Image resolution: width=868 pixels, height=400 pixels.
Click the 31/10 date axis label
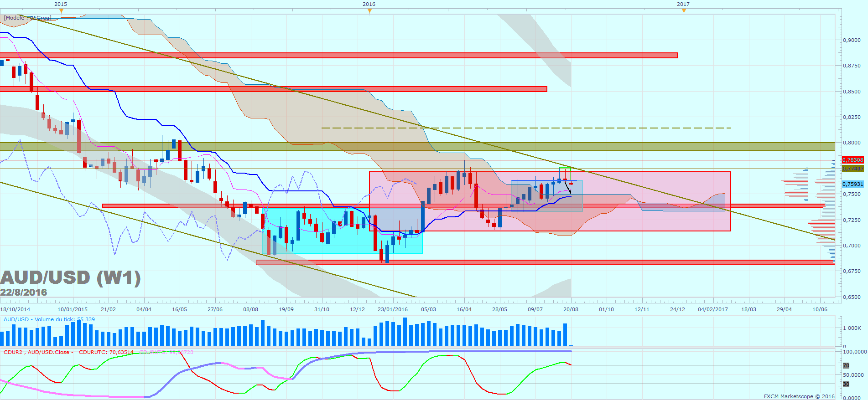pos(322,309)
